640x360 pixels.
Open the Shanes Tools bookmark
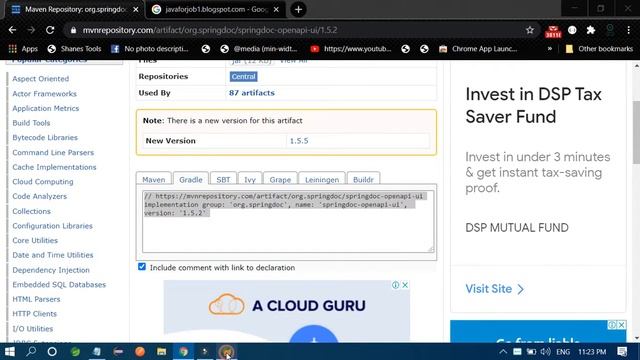pyautogui.click(x=74, y=49)
